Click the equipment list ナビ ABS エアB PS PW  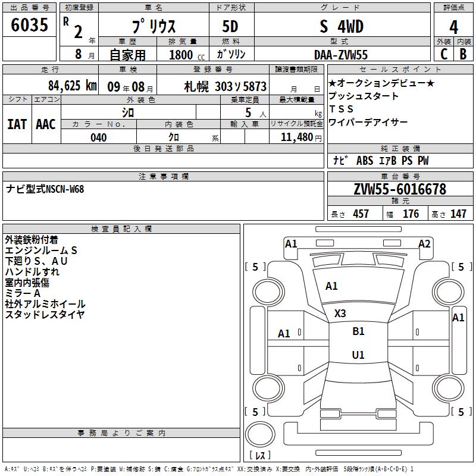point(381,161)
